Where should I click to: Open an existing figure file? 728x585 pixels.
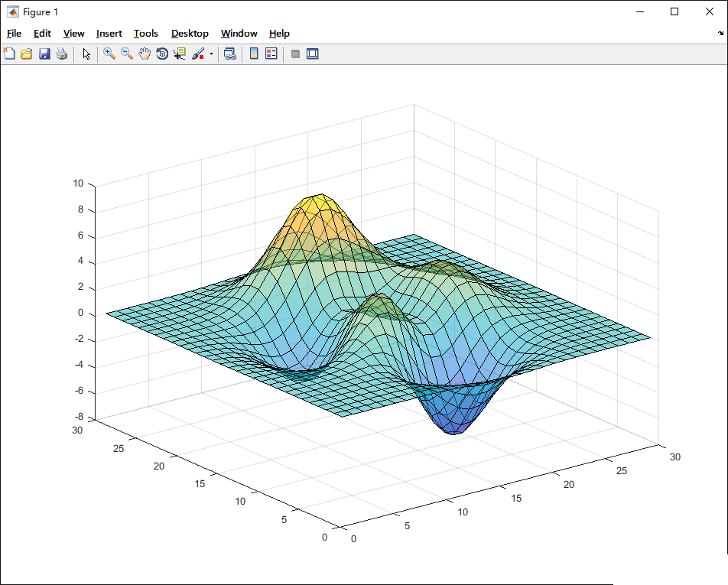(x=26, y=54)
